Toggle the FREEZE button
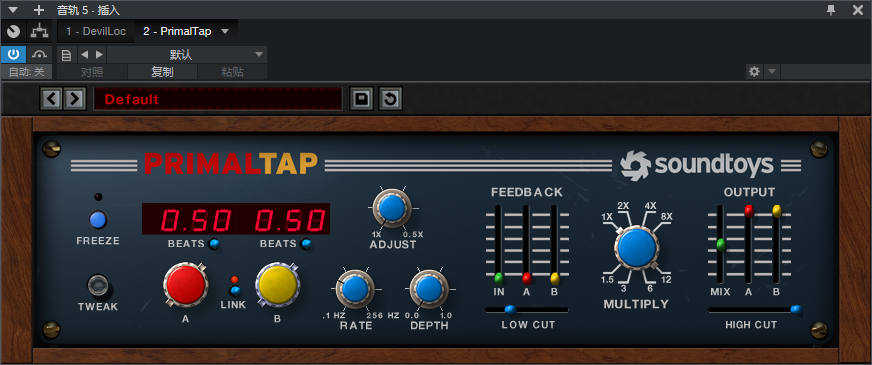 (x=98, y=220)
